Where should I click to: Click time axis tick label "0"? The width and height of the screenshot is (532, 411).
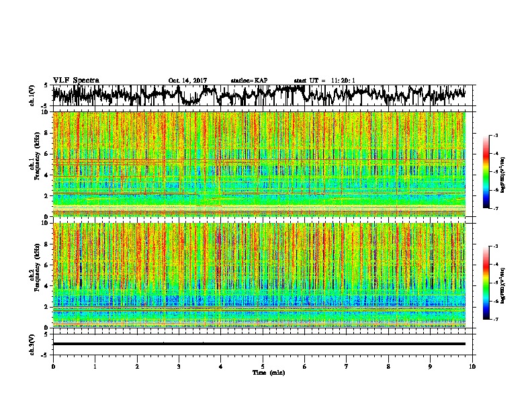[53, 367]
